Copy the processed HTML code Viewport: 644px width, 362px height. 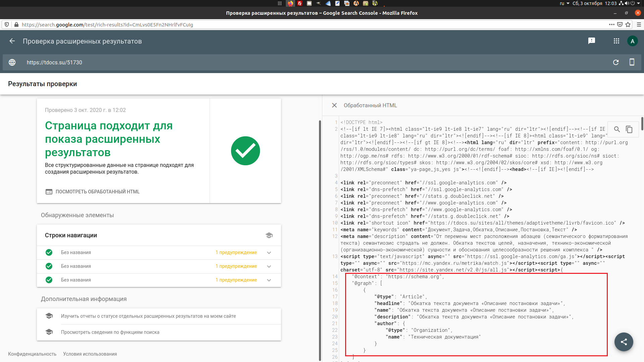click(629, 129)
